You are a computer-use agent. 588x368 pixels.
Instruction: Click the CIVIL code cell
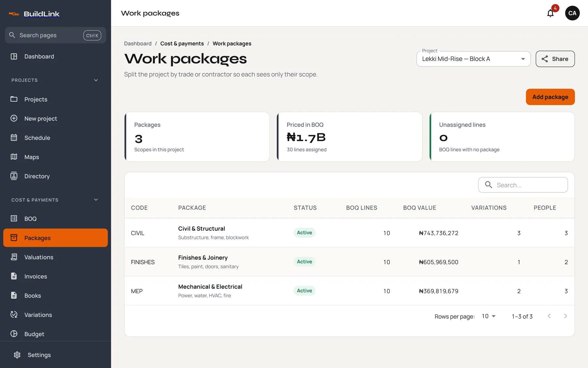pos(138,233)
